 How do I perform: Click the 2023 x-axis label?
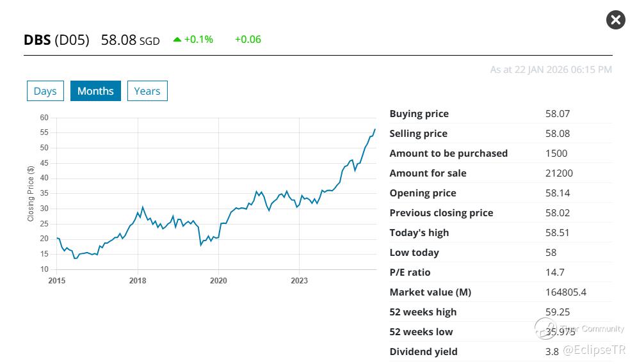pos(299,280)
